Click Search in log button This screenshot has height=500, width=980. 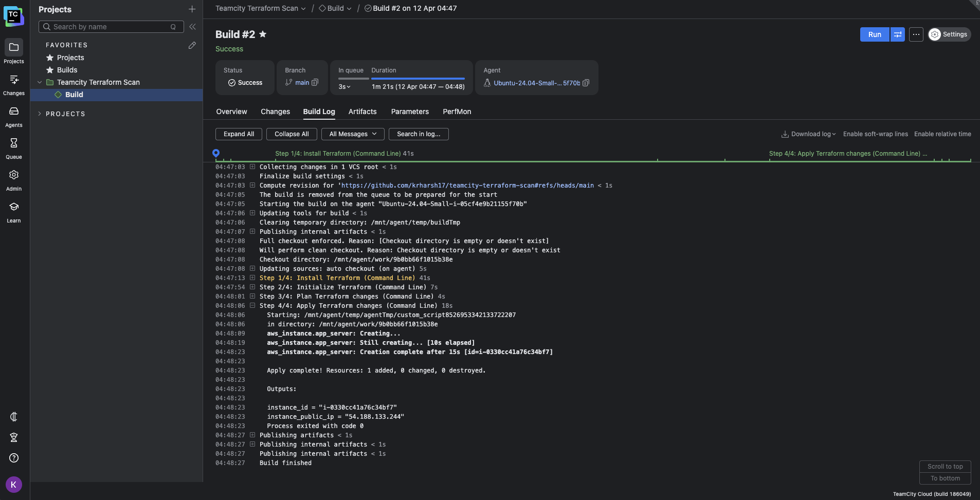point(419,134)
